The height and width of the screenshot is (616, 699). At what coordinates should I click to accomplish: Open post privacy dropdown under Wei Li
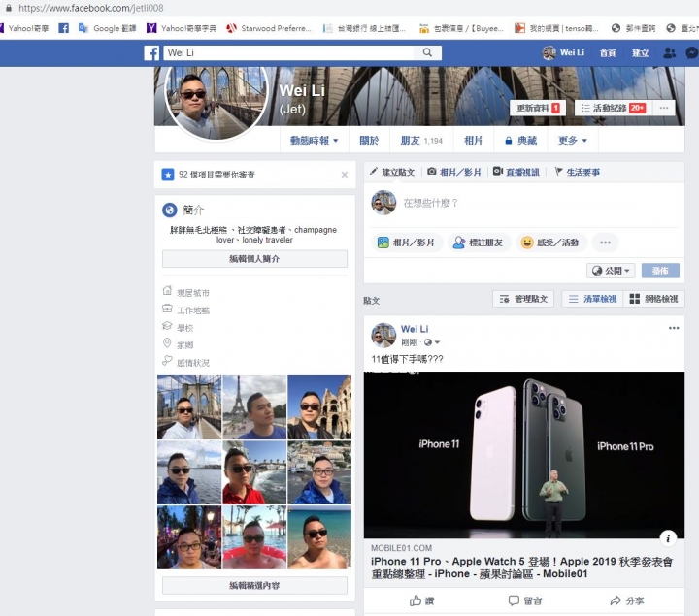pyautogui.click(x=432, y=342)
